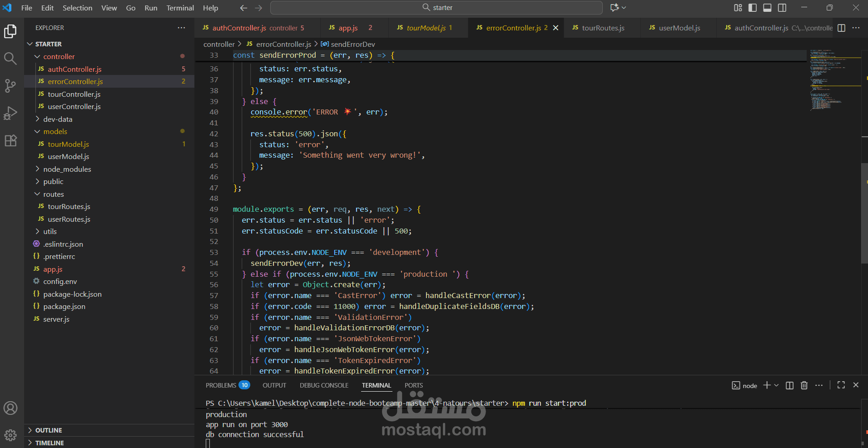This screenshot has width=868, height=448.
Task: Open Explorer Views and More Actions ellipsis
Action: click(182, 28)
